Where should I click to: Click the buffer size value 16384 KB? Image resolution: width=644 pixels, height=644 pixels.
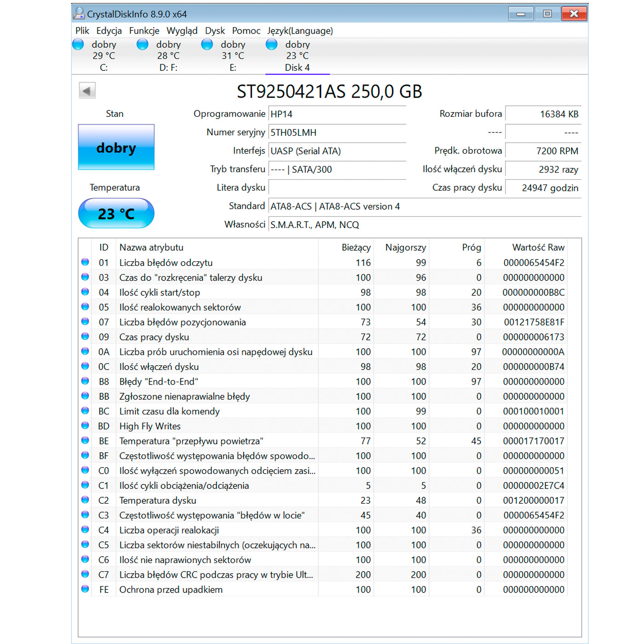(x=543, y=114)
